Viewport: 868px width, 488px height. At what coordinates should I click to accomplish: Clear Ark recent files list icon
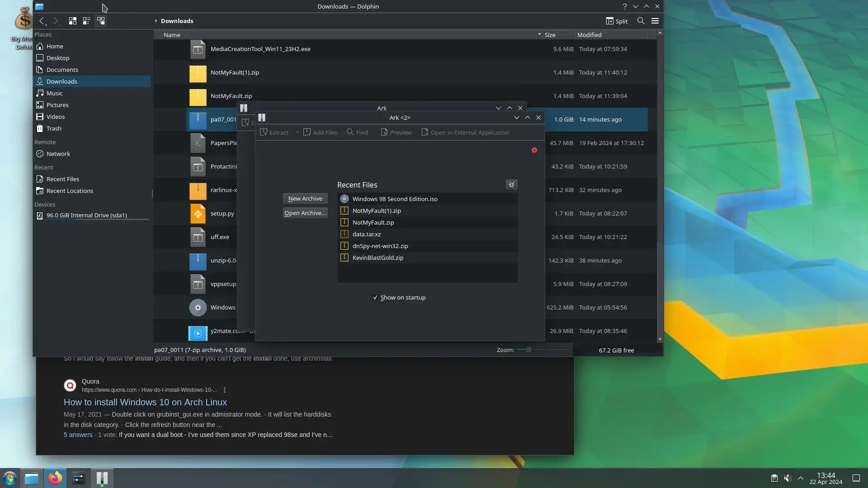511,184
